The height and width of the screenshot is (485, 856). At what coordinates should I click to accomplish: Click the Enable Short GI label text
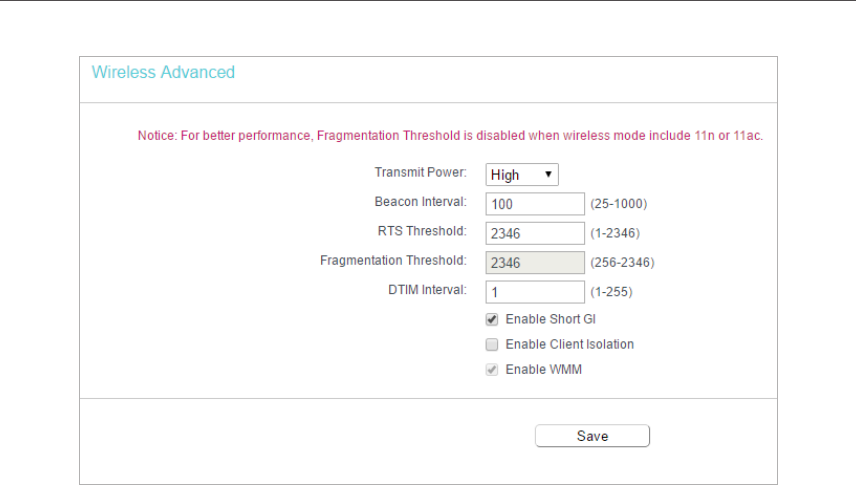click(x=550, y=319)
